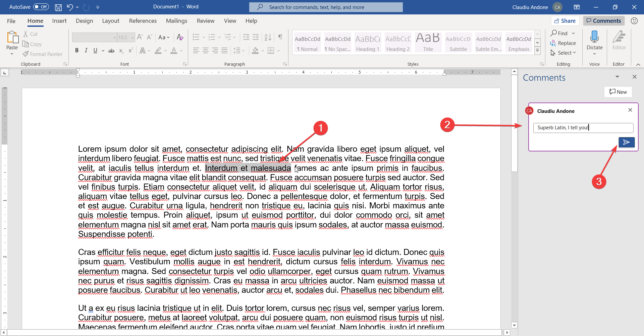644x336 pixels.
Task: Apply the Heading 1 style
Action: click(368, 43)
